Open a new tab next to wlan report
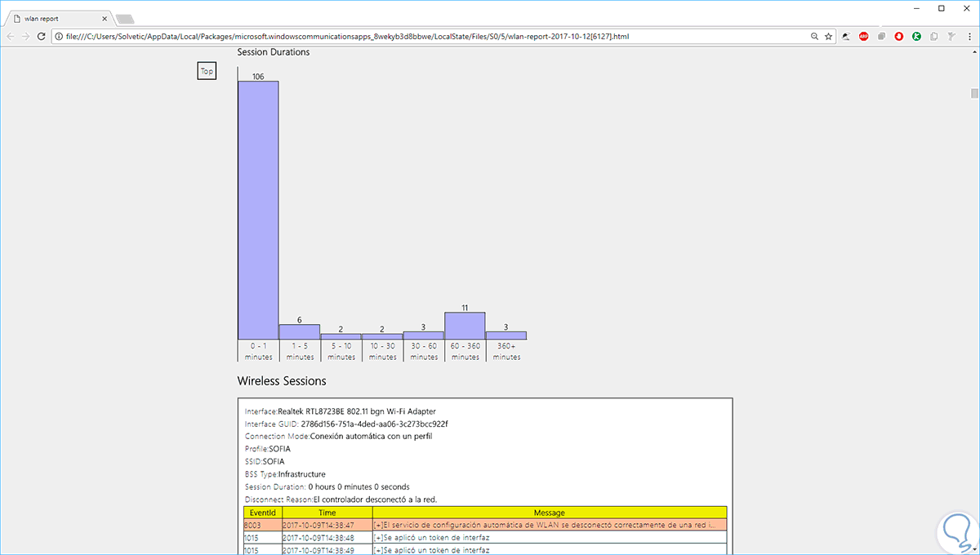Screen dimensions: 980x555 tap(125, 19)
